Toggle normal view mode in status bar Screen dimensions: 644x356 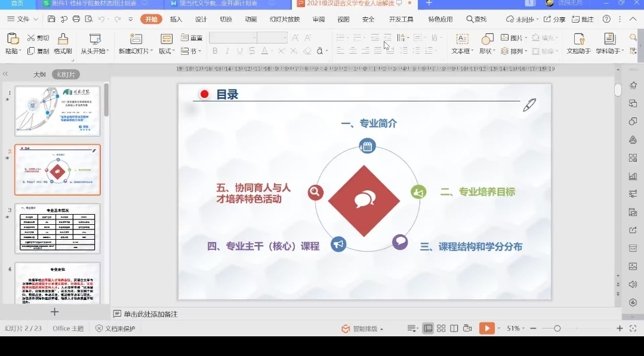428,329
